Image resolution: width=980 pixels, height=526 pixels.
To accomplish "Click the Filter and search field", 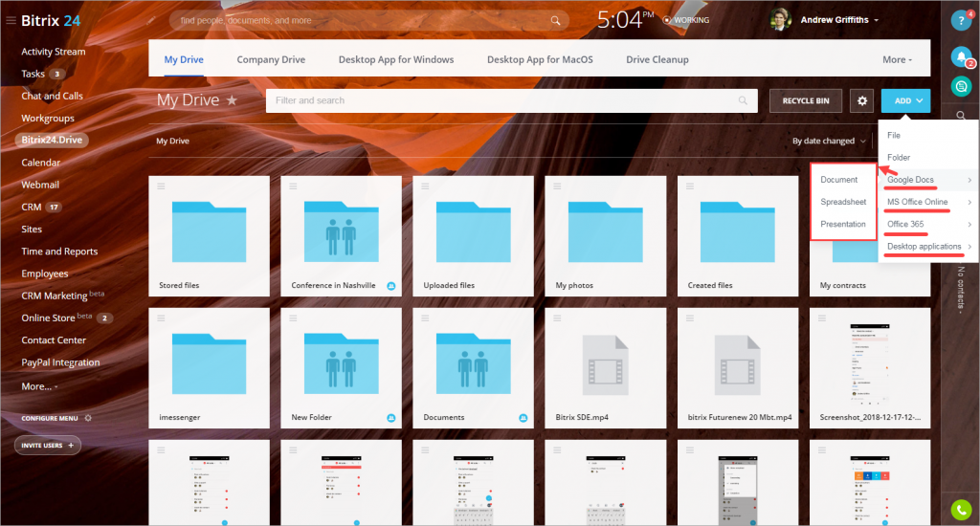I will coord(511,100).
